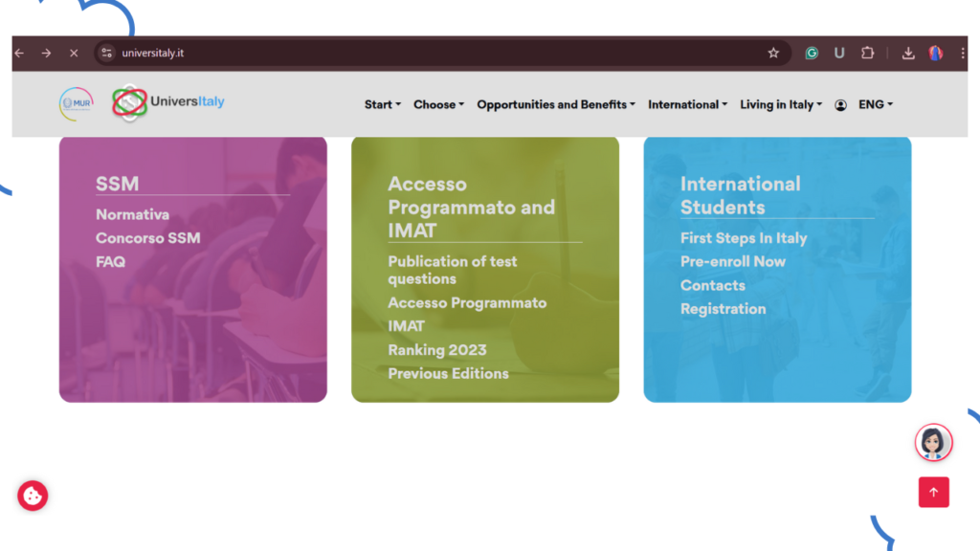Open the cookie settings button
Image resolution: width=980 pixels, height=551 pixels.
(33, 496)
